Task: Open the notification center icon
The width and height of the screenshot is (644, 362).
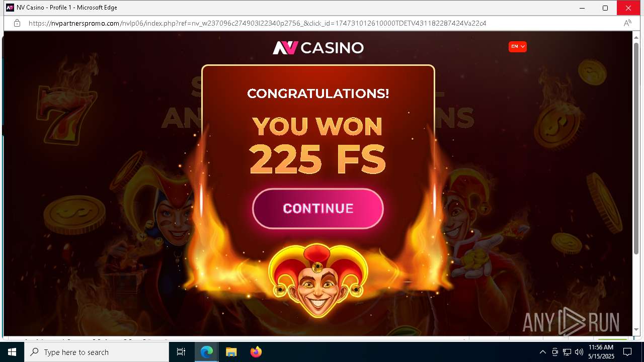Action: coord(627,352)
